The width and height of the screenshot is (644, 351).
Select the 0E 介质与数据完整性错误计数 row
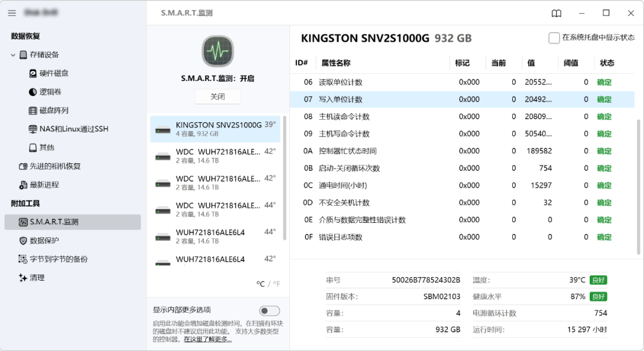click(x=462, y=220)
